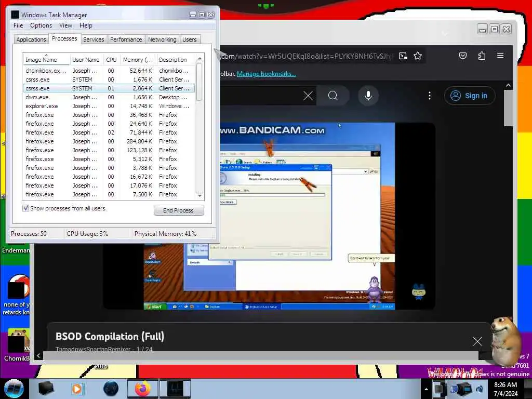The height and width of the screenshot is (399, 532).
Task: Click the BSOD Compilation (Full) playlist title
Action: click(110, 336)
